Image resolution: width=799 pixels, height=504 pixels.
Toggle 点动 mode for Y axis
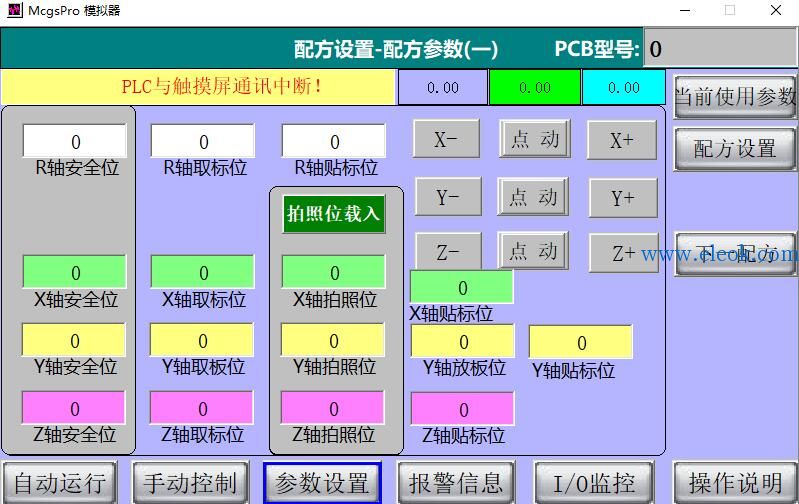coord(533,197)
